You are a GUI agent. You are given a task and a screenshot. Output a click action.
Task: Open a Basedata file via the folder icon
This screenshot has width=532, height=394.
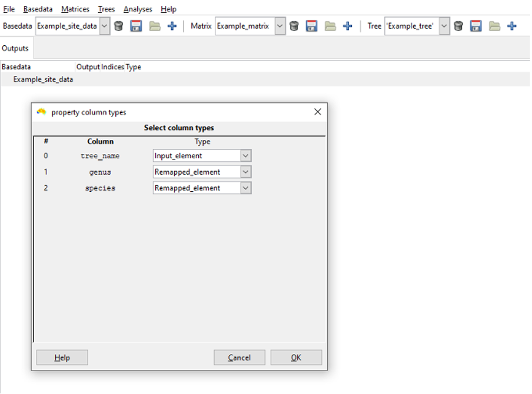(x=154, y=26)
